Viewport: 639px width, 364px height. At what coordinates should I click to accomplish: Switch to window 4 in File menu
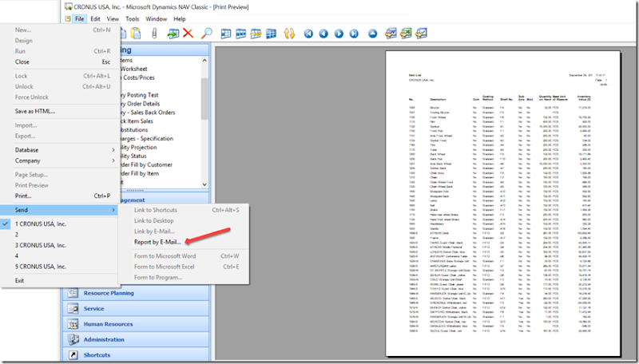[x=60, y=255]
